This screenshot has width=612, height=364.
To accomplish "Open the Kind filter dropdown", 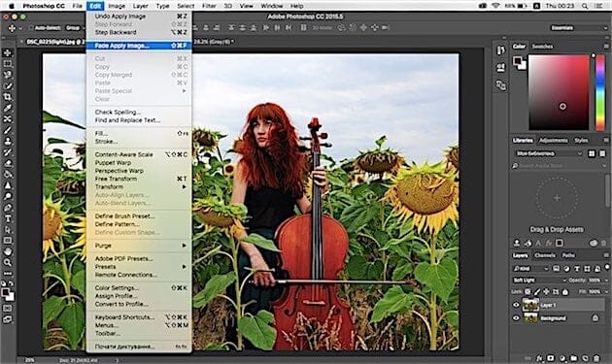I will (530, 269).
